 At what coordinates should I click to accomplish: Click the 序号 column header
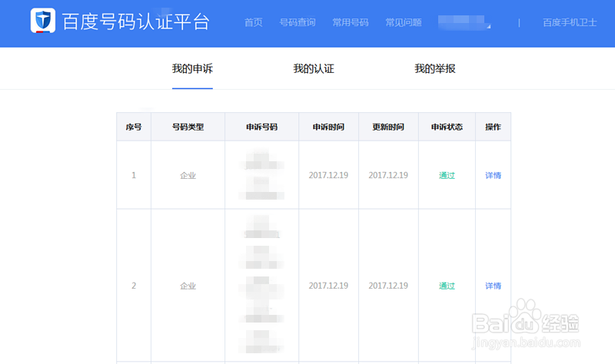pos(134,127)
